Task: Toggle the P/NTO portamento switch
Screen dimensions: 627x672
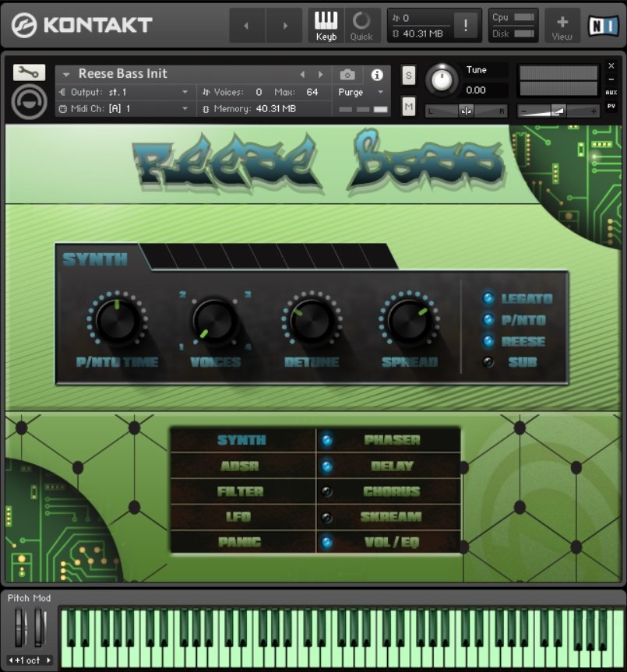Action: click(488, 319)
